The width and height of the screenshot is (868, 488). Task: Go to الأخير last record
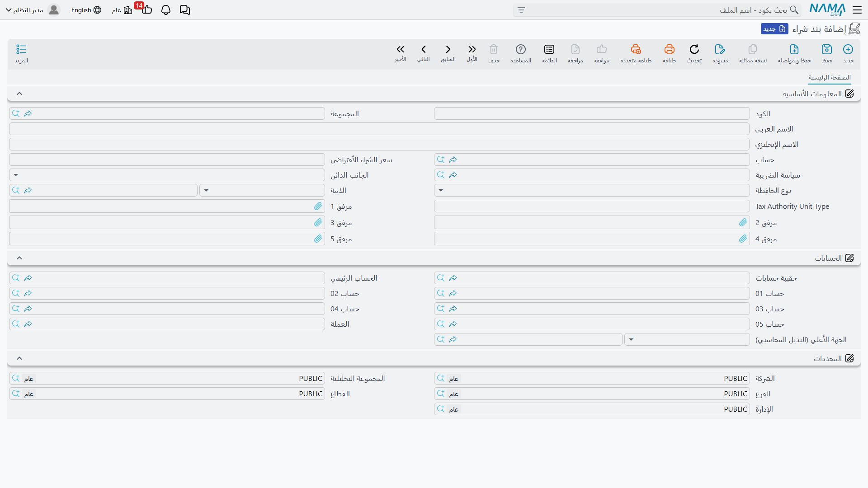click(400, 49)
